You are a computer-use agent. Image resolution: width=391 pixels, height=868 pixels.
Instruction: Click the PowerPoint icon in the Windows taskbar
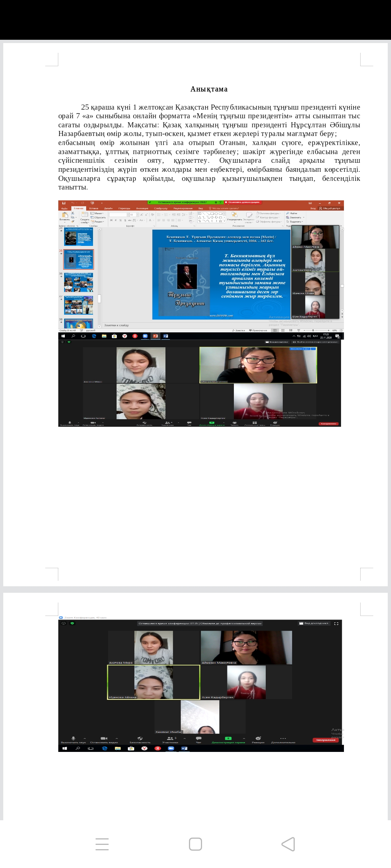tap(155, 336)
